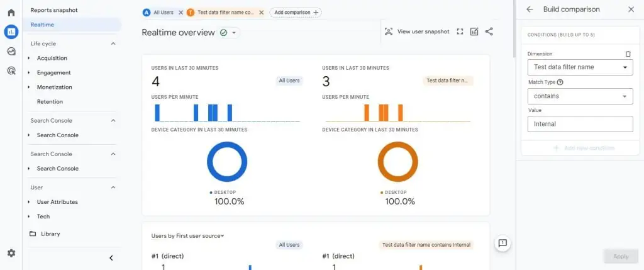
Task: Click the customize report pencil icon
Action: [474, 31]
